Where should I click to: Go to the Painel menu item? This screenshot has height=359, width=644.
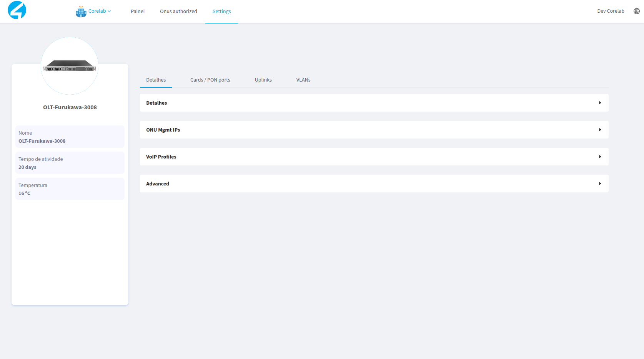point(138,12)
